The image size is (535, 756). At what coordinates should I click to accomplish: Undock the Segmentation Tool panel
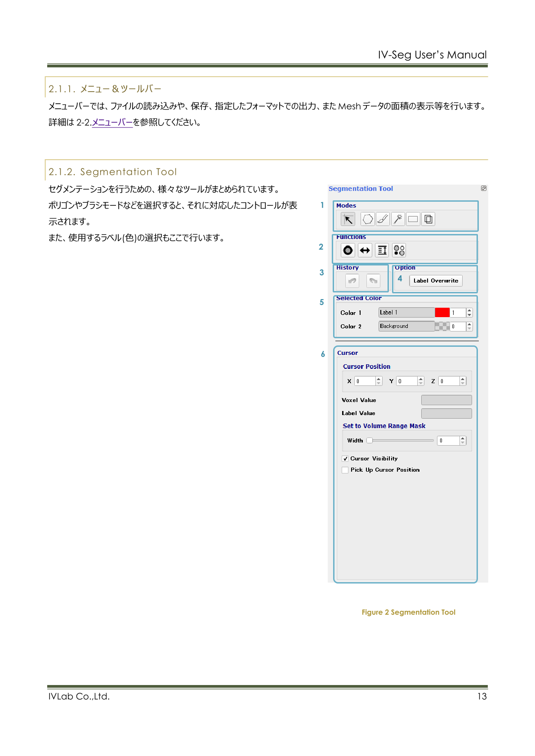[x=484, y=188]
